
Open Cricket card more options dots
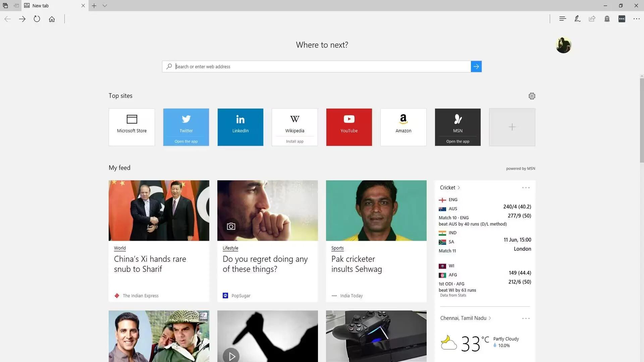tap(526, 188)
